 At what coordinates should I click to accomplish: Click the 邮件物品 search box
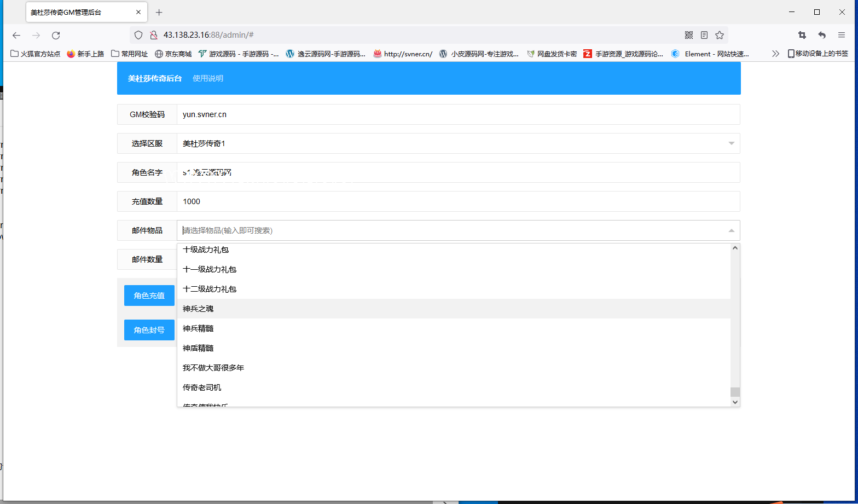459,230
